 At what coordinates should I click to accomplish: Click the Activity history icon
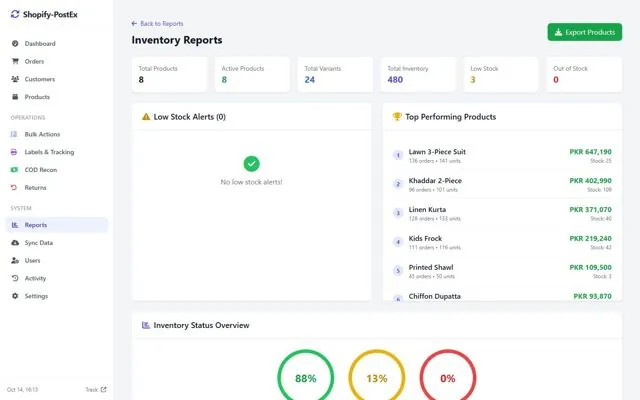pyautogui.click(x=15, y=278)
